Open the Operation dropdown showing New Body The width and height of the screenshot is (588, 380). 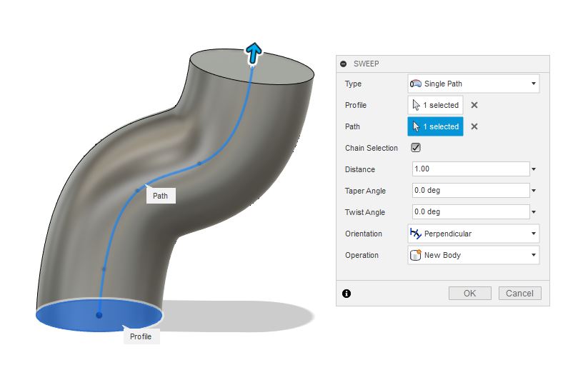tap(473, 255)
